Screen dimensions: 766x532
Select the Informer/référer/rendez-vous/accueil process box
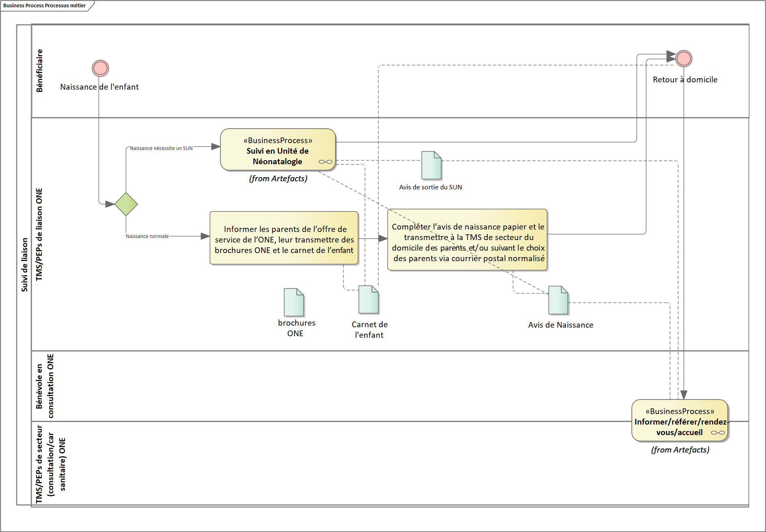[680, 420]
